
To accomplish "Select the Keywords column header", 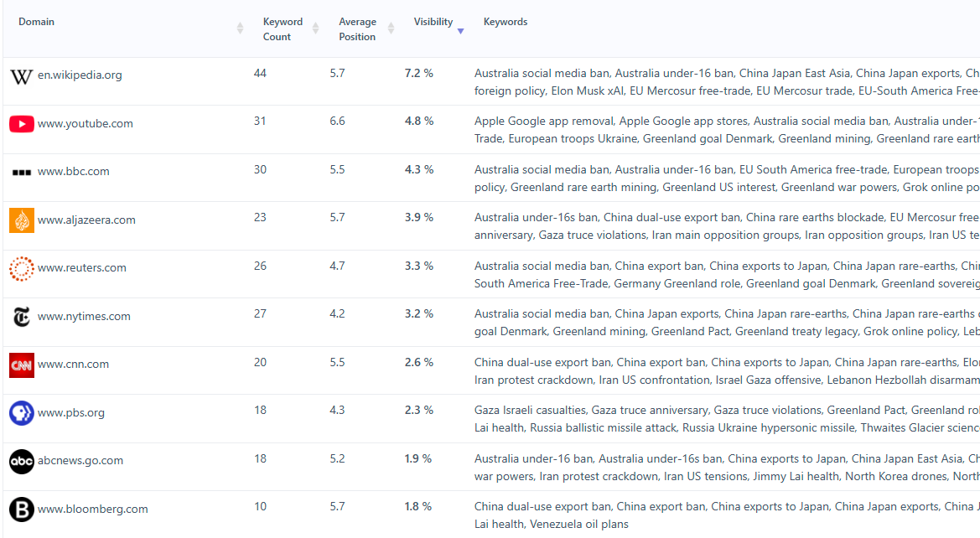I will [506, 22].
